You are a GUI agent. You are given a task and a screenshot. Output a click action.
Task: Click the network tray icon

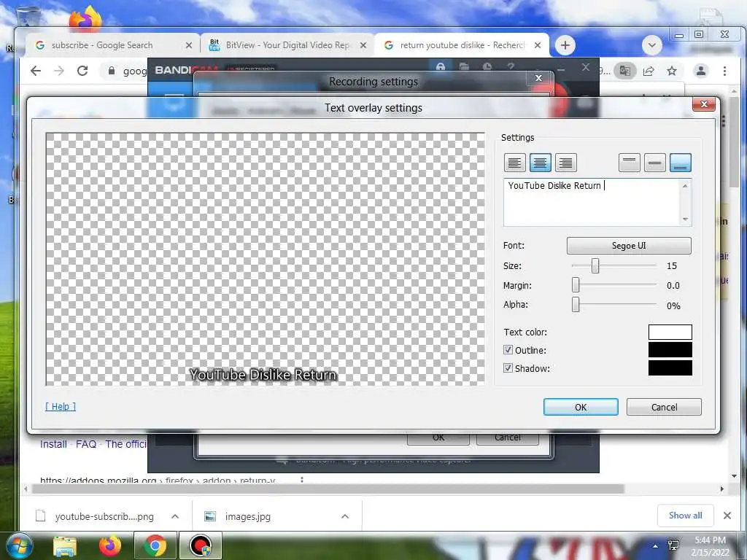[x=673, y=545]
